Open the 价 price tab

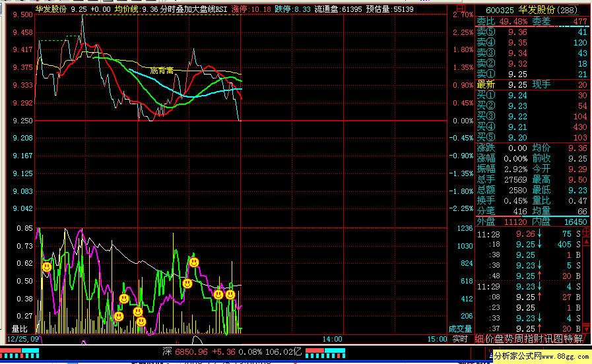(489, 339)
